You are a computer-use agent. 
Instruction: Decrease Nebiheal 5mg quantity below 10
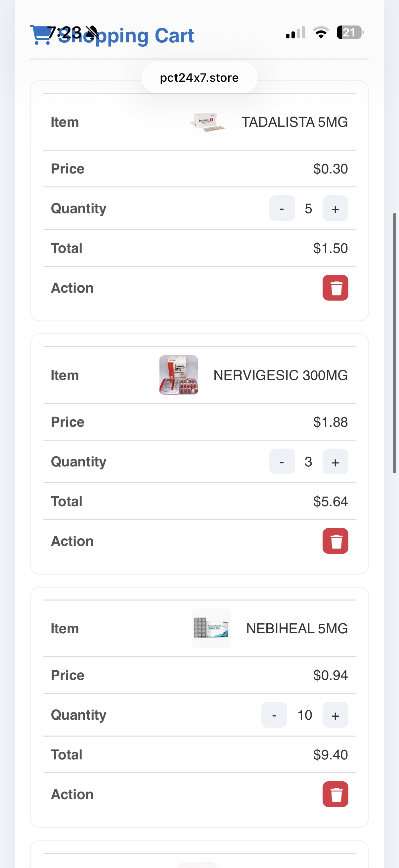[274, 715]
